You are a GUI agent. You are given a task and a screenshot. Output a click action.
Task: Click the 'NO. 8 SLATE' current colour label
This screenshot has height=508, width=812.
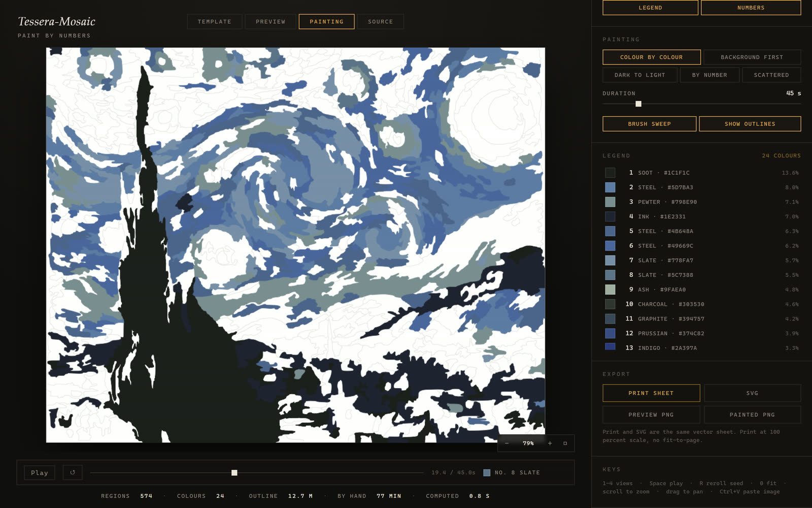[x=517, y=472]
